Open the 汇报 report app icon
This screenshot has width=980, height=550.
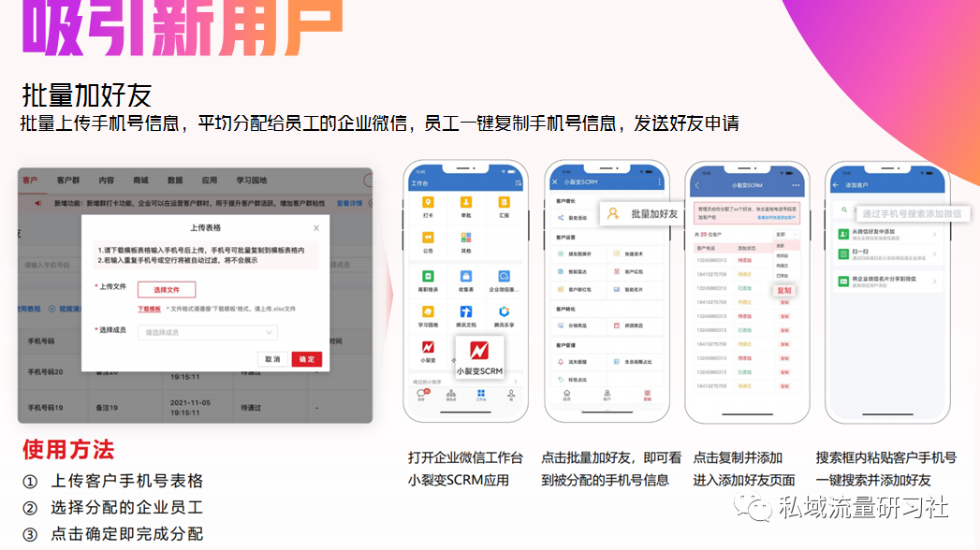pyautogui.click(x=504, y=202)
